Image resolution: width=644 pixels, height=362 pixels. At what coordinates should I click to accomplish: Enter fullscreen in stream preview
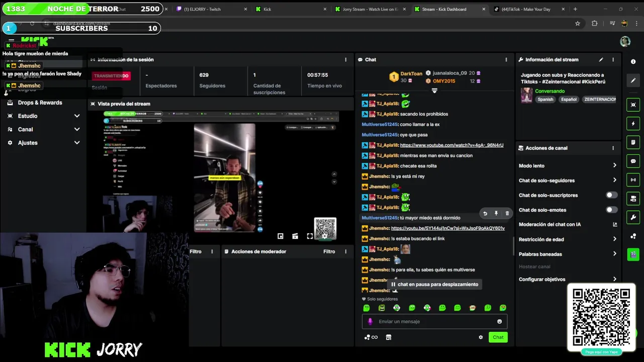pos(310,236)
